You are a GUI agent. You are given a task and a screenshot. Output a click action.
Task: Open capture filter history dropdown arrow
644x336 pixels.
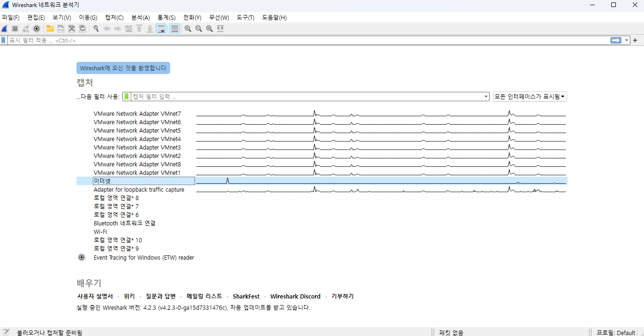pos(486,97)
